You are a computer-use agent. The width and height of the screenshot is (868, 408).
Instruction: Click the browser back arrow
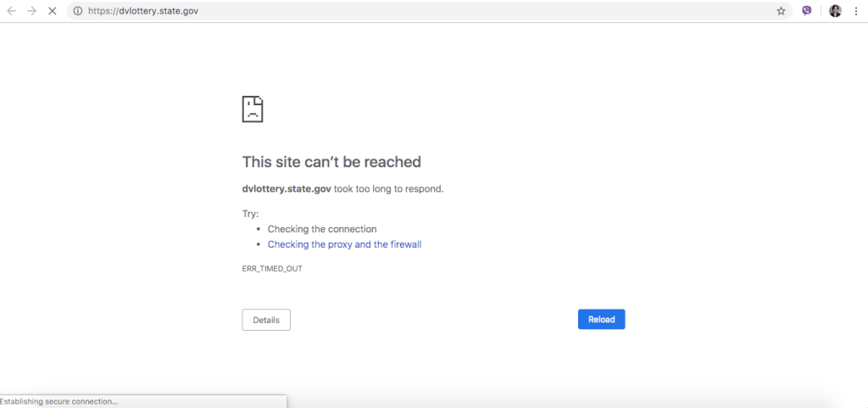[x=11, y=11]
